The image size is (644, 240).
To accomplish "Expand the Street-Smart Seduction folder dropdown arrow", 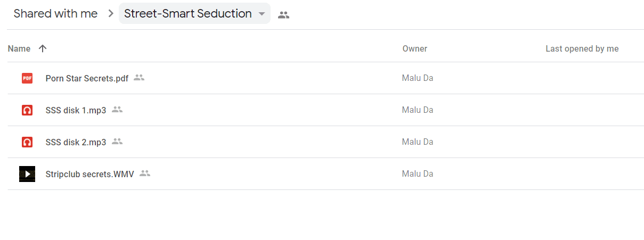I will (262, 14).
